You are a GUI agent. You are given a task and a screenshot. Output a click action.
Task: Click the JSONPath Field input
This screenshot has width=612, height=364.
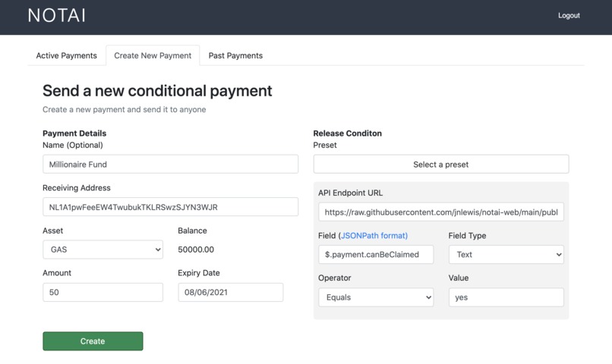click(376, 255)
